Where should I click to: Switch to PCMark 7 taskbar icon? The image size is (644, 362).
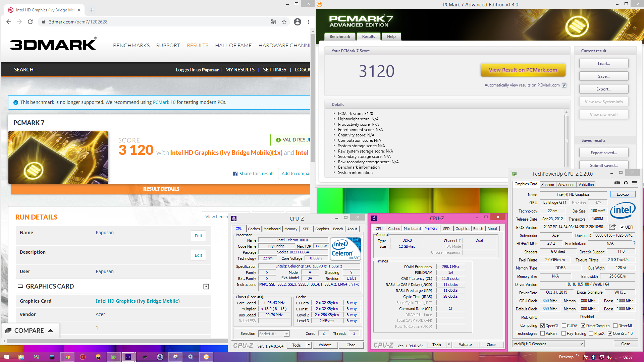coord(206,357)
